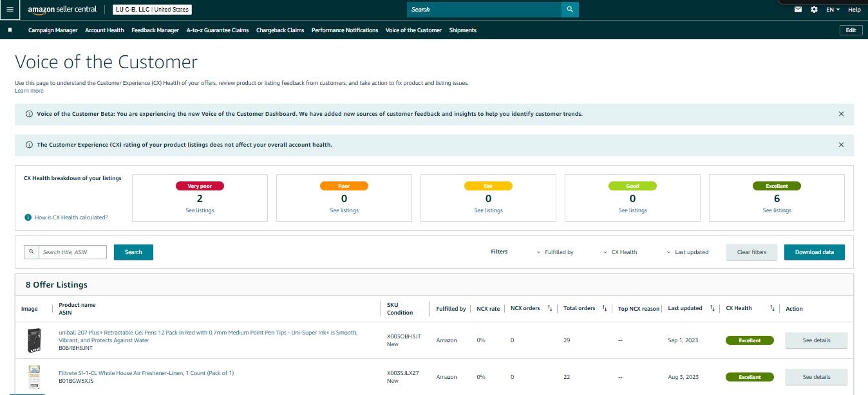This screenshot has width=868, height=395.
Task: Open Voice of the Customer nav item
Action: [x=413, y=30]
